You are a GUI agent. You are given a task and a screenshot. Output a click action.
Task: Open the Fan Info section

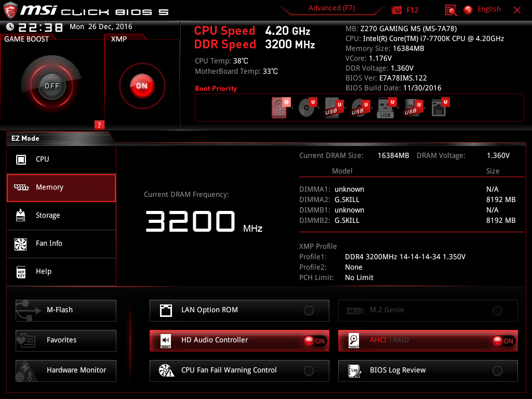tap(61, 244)
